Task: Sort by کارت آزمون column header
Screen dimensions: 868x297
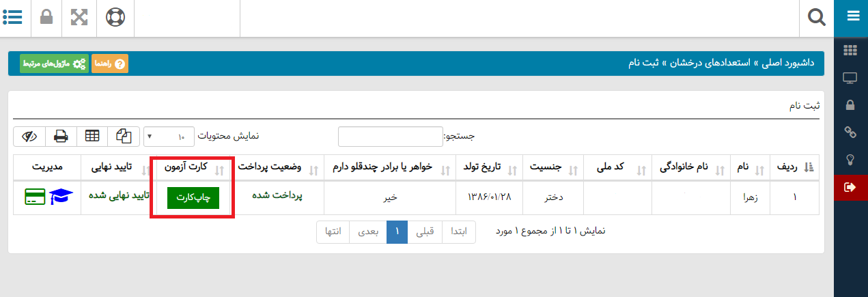Action: coord(195,167)
